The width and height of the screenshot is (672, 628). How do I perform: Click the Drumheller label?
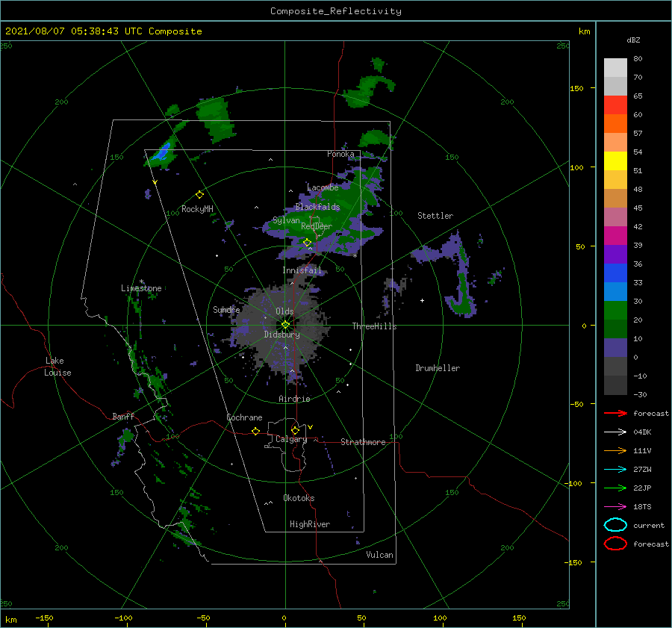coord(438,368)
